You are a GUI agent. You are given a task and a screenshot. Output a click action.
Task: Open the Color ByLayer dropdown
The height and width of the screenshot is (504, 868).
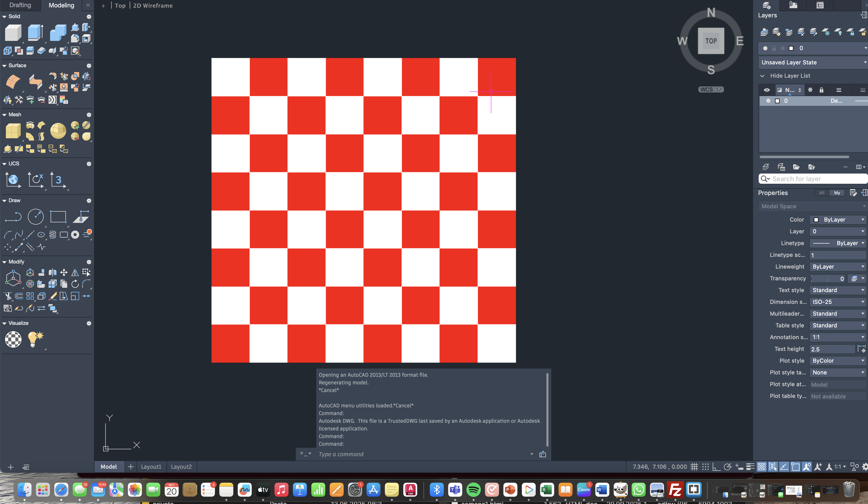tap(838, 220)
